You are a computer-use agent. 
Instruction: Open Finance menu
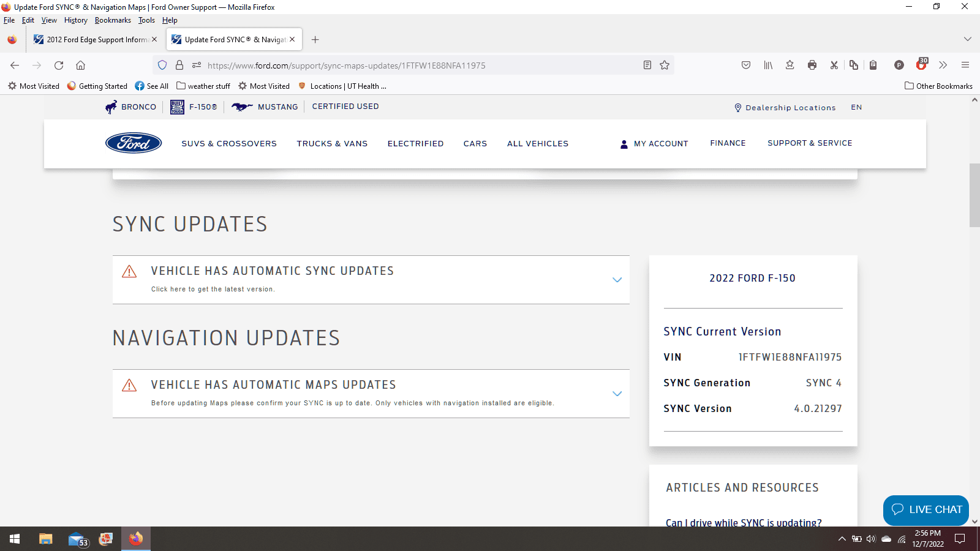pos(728,143)
